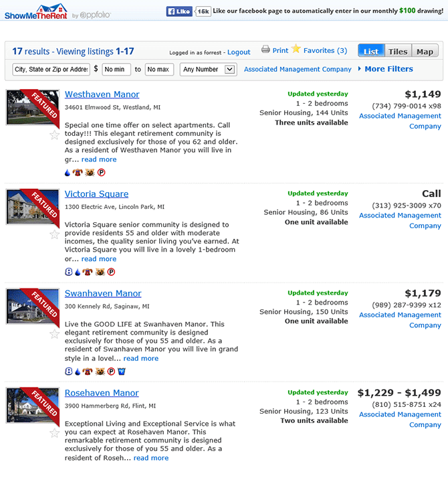Open the Any Number bedrooms dropdown
Screen dimensions: 448x496
tap(209, 69)
